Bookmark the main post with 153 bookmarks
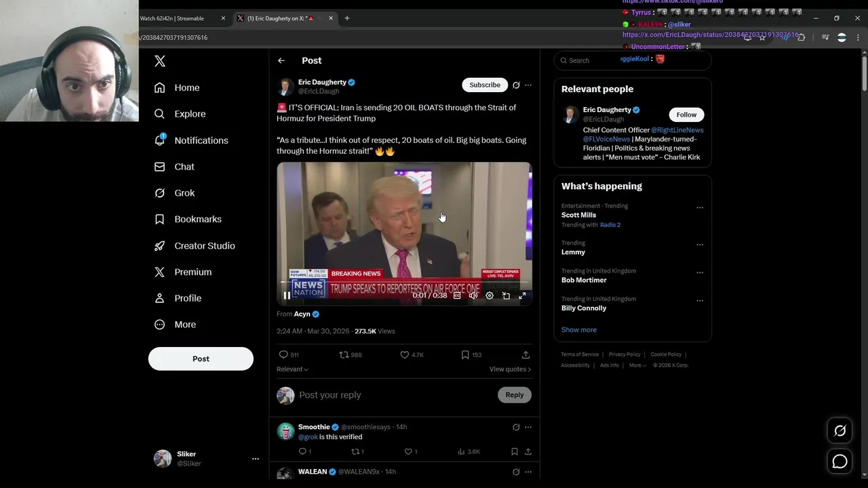The height and width of the screenshot is (488, 868). click(x=465, y=354)
